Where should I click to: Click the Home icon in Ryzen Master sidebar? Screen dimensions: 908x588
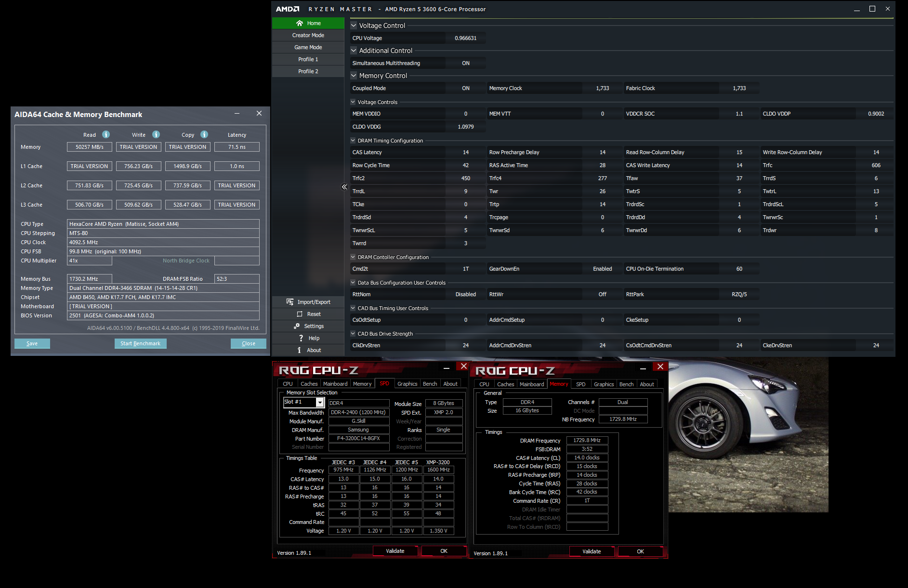[300, 23]
